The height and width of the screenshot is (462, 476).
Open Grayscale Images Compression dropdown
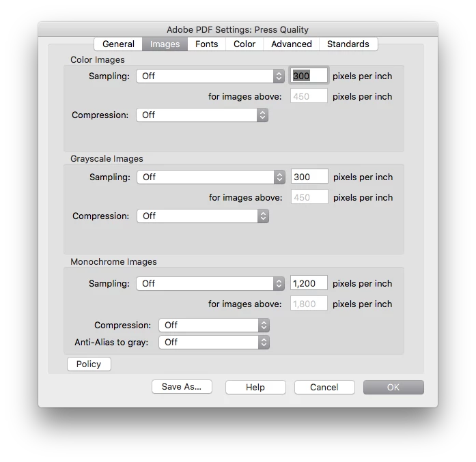[x=203, y=216]
